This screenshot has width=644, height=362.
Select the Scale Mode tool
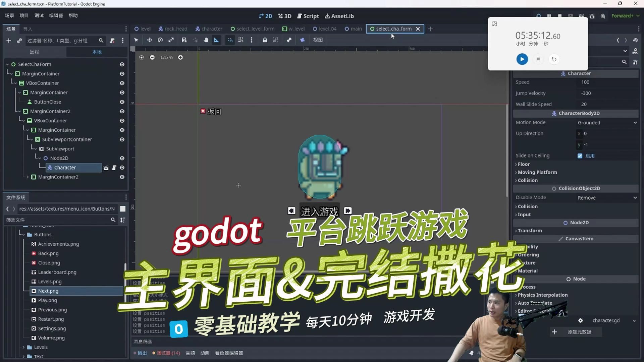(x=171, y=40)
